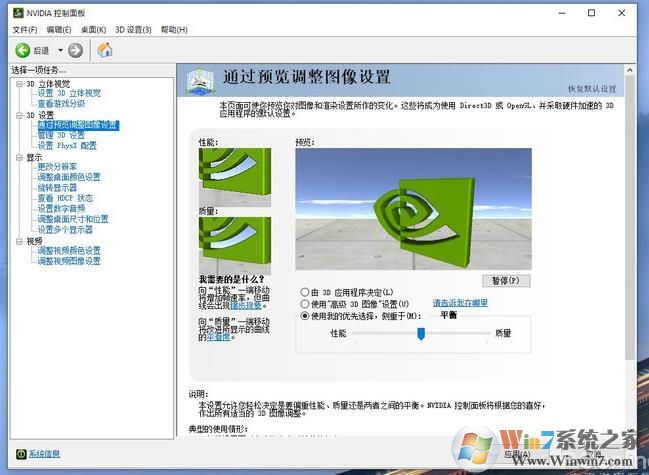Select 调整桌面尺寸和位置 in the tree

point(73,219)
